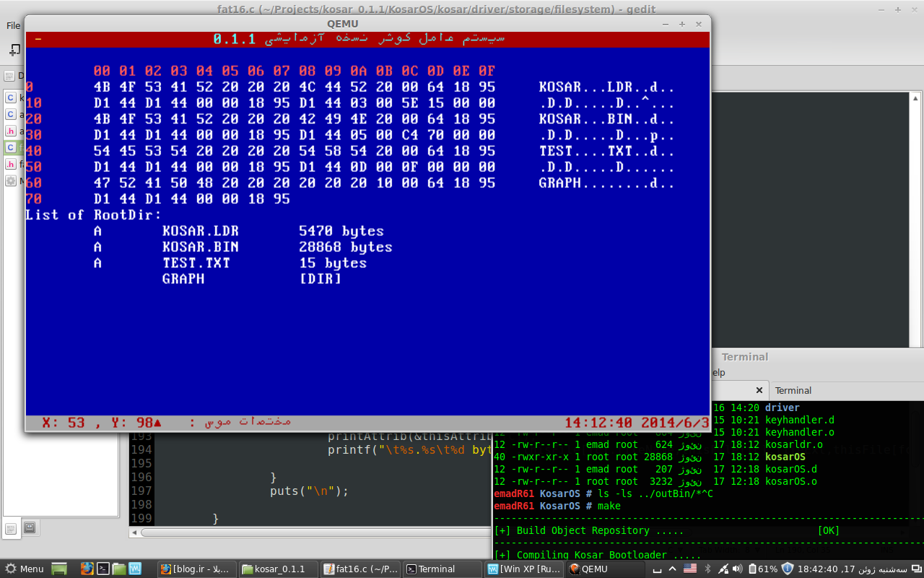Click gedit's horizontal scrollbar under the code
Screen dimensions: 924x578
click(x=310, y=532)
